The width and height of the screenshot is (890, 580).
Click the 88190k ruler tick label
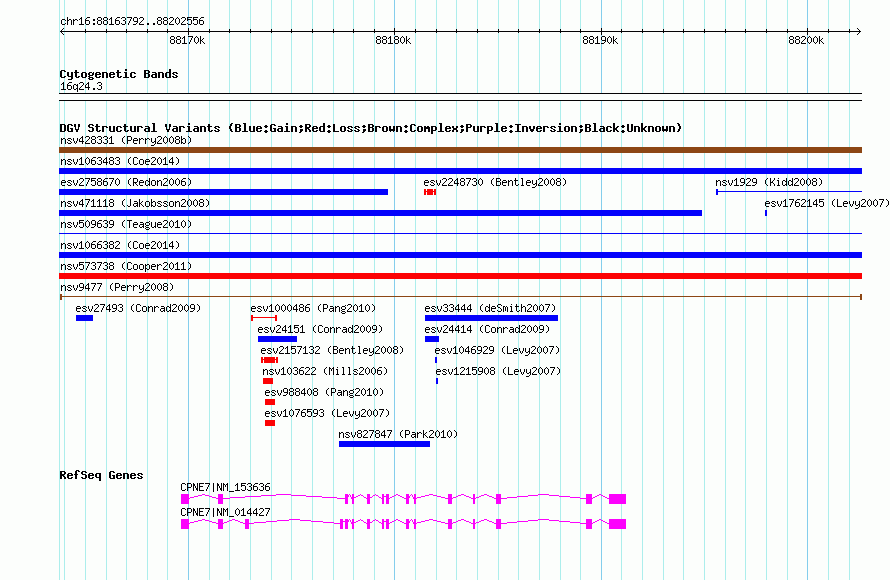(x=600, y=40)
